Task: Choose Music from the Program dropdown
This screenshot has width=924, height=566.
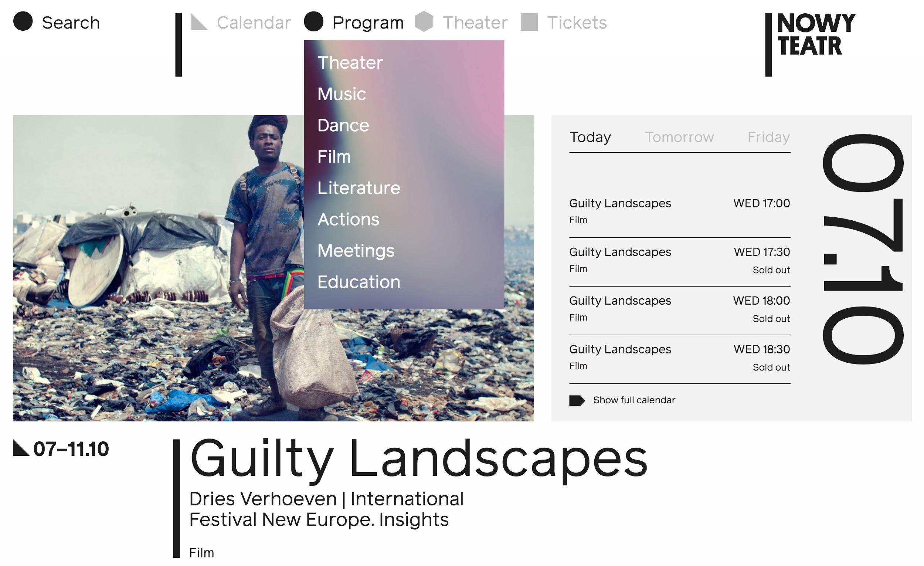Action: pos(342,94)
